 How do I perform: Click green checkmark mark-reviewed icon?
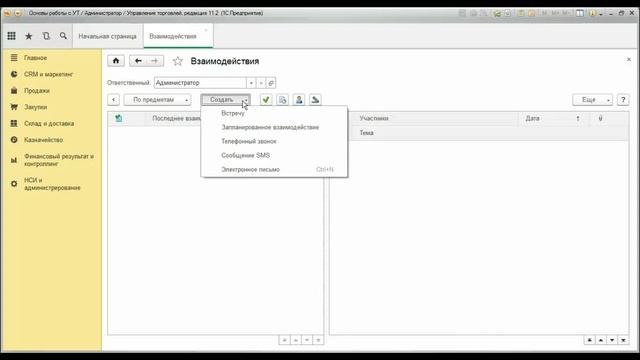(x=266, y=100)
